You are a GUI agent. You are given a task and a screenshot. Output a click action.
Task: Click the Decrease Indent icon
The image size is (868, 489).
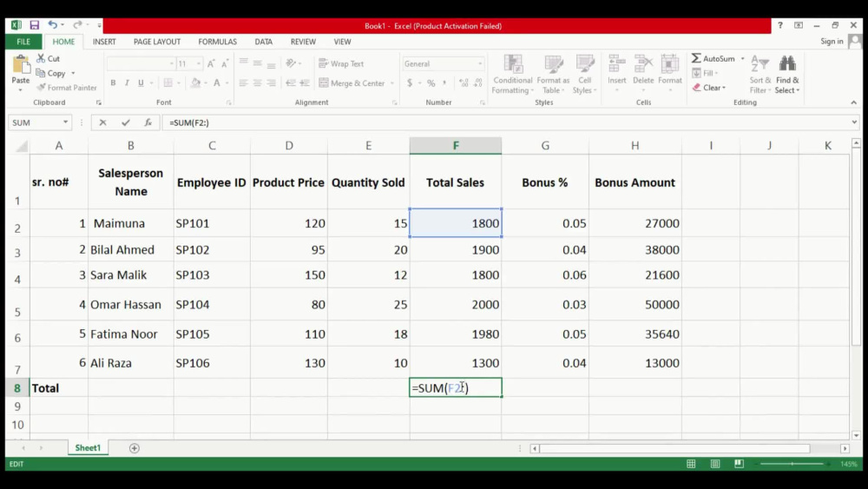290,83
